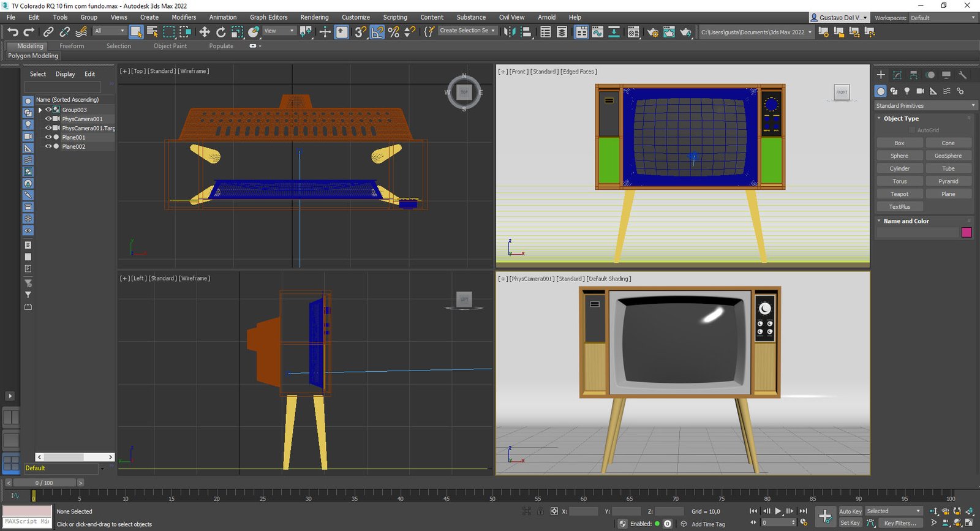This screenshot has width=980, height=531.
Task: Open Create Selection Set dropdown
Action: point(467,31)
